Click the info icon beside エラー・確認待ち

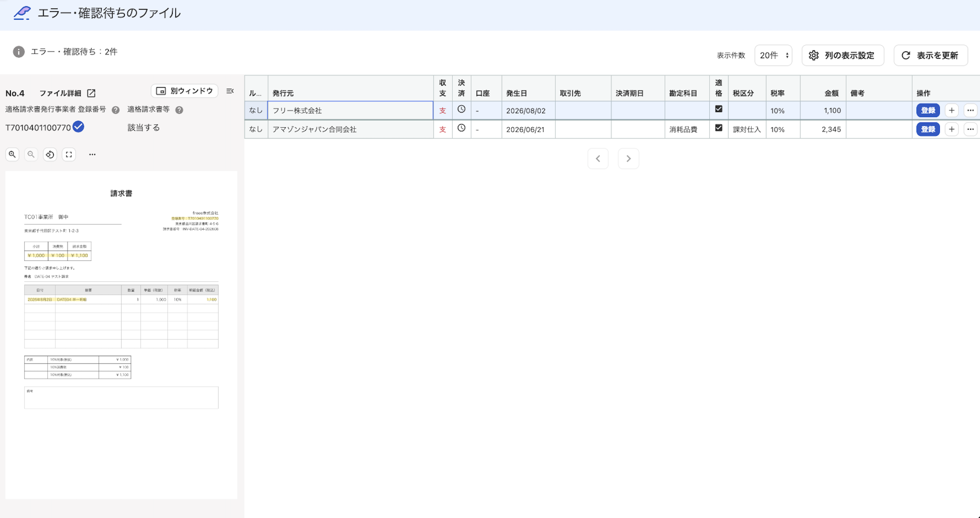point(18,52)
